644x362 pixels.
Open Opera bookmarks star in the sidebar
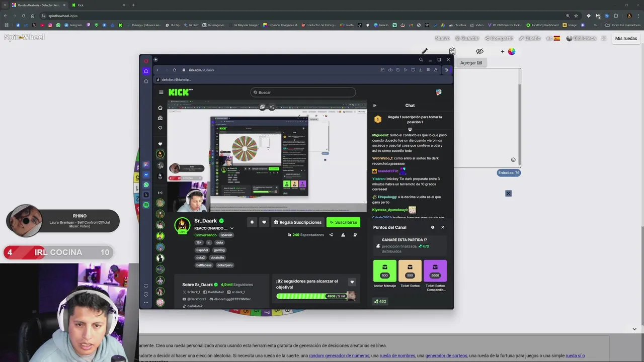(x=146, y=81)
